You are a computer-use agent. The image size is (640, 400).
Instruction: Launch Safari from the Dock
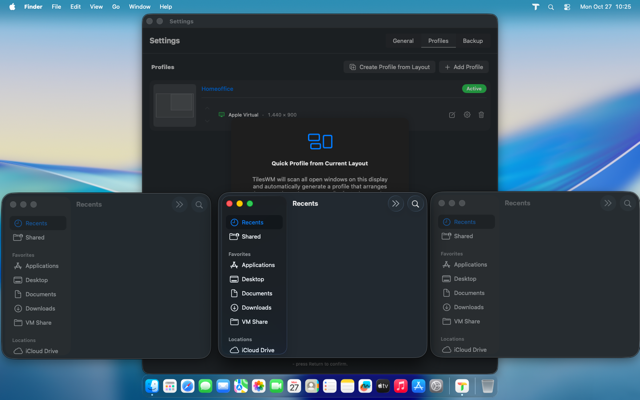[187, 386]
